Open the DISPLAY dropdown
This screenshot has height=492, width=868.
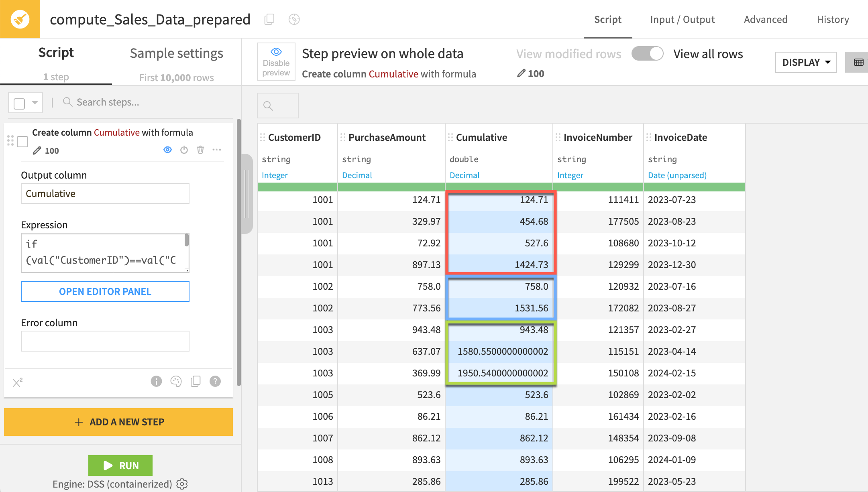click(805, 62)
